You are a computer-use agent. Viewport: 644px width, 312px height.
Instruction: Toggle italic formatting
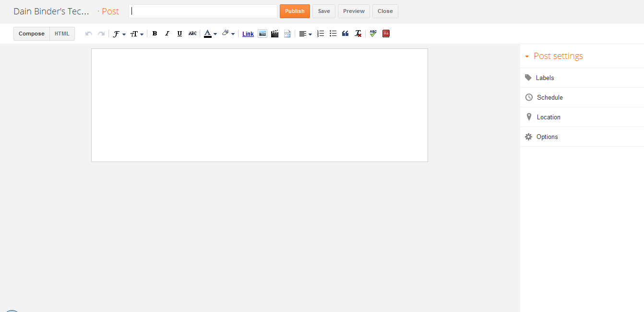coord(167,34)
